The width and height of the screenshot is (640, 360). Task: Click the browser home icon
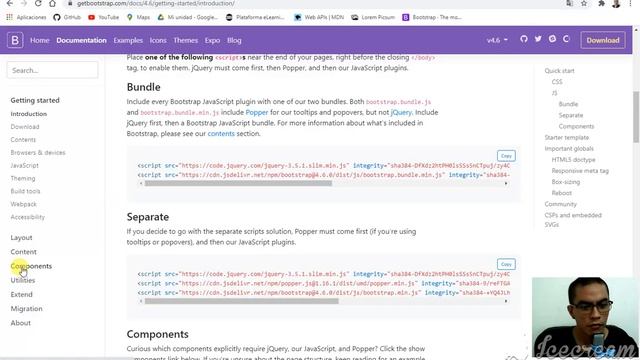coord(52,3)
